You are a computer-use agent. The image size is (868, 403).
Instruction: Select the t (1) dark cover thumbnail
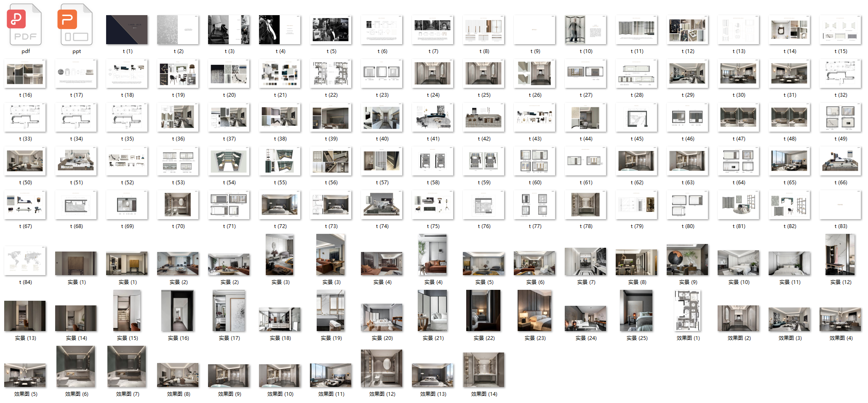(127, 30)
